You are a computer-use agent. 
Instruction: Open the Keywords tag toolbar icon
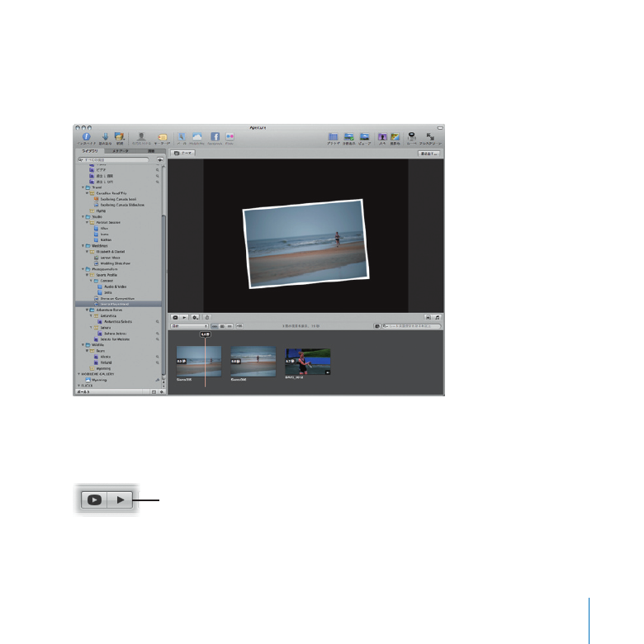coord(162,137)
